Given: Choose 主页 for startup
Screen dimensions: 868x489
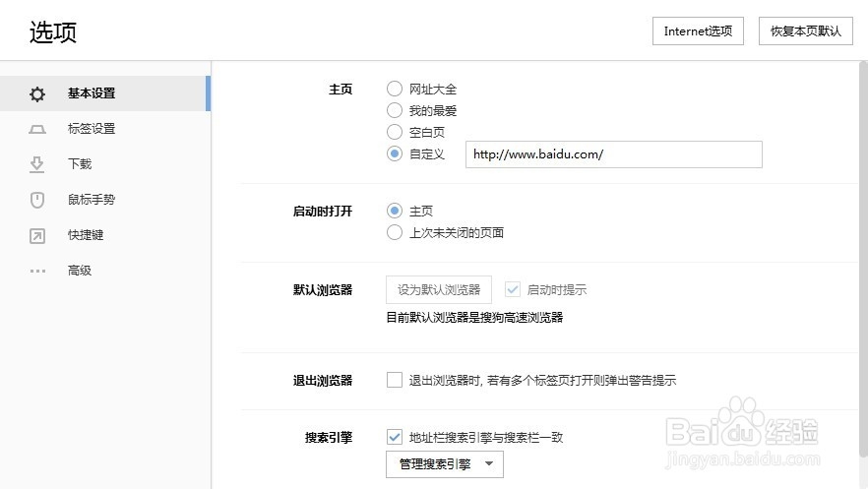Looking at the screenshot, I should click(394, 211).
